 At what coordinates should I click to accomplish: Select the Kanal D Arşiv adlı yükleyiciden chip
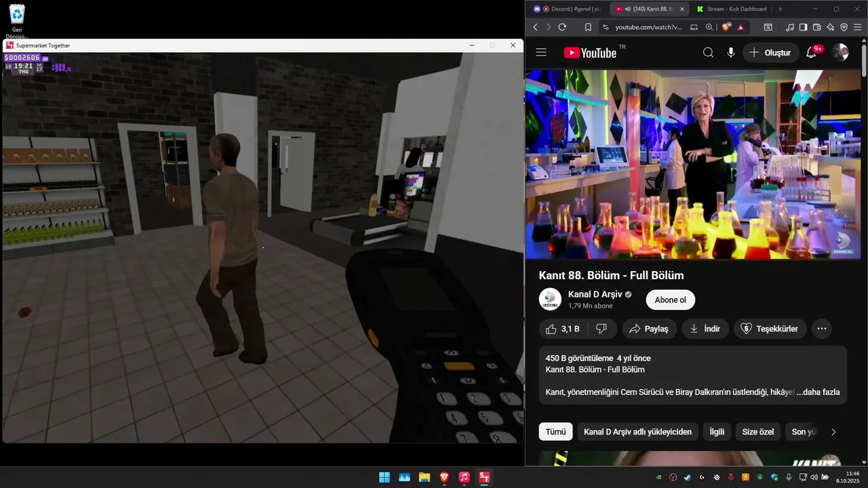(x=637, y=432)
